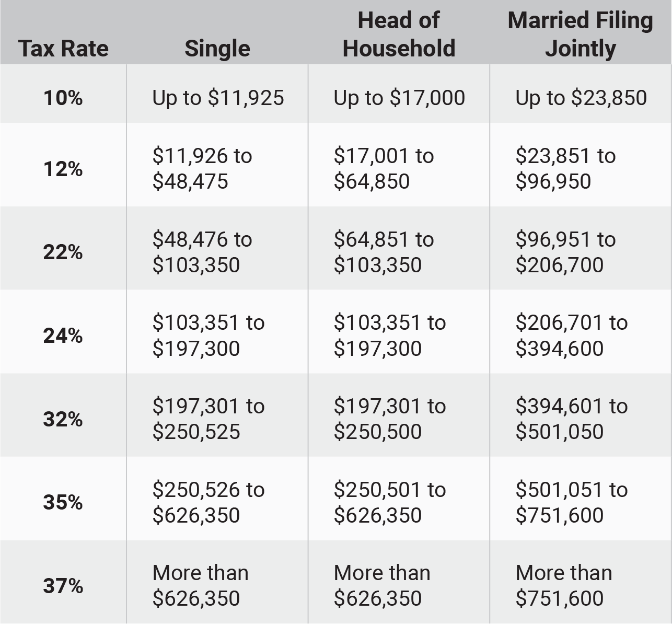Select the 35% tax rate row label
The height and width of the screenshot is (624, 672).
point(63,502)
